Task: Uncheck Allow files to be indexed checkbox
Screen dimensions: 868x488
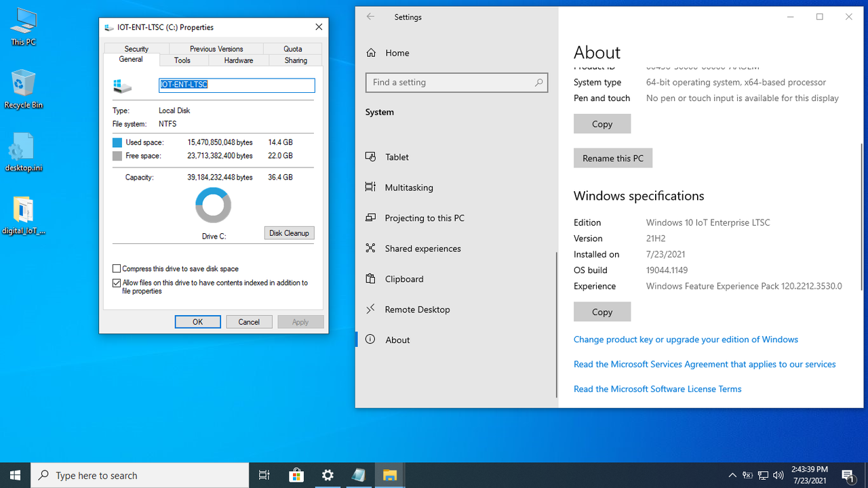Action: pyautogui.click(x=117, y=283)
